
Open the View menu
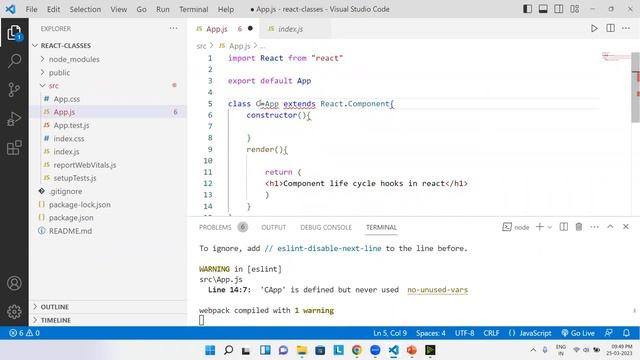[118, 9]
